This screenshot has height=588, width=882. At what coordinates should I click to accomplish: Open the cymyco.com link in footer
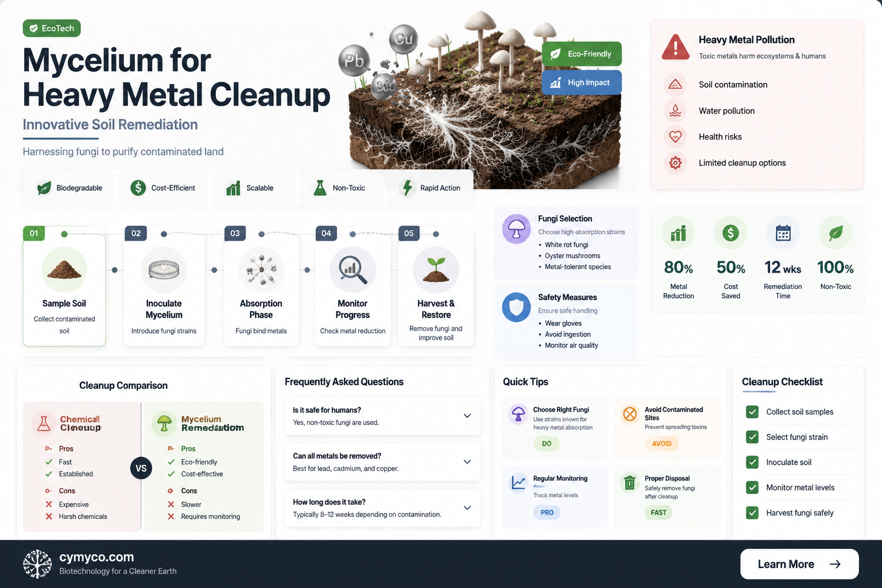coord(96,557)
